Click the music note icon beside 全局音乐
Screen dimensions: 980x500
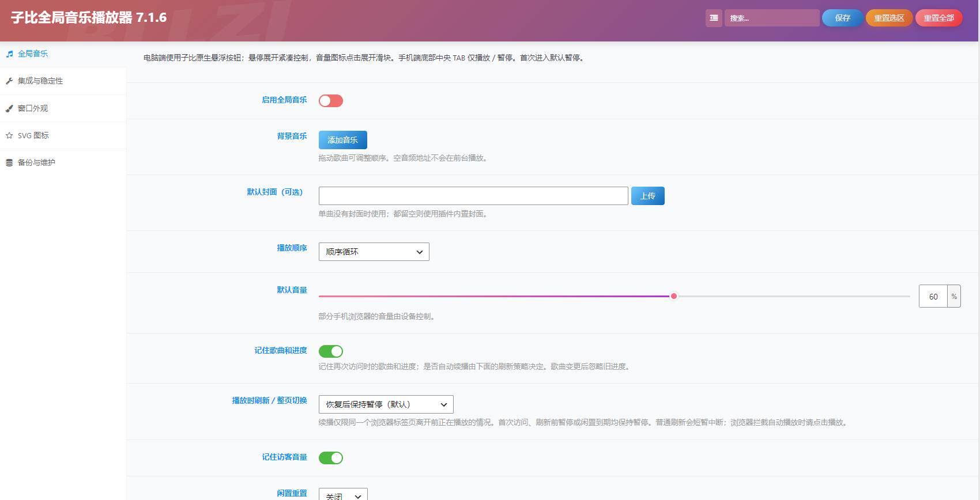9,54
